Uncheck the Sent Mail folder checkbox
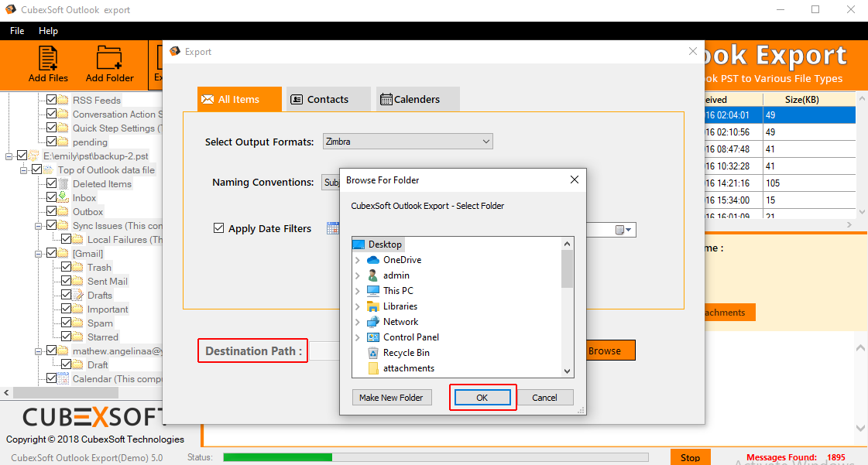Screen dimensions: 868x465 click(x=66, y=282)
